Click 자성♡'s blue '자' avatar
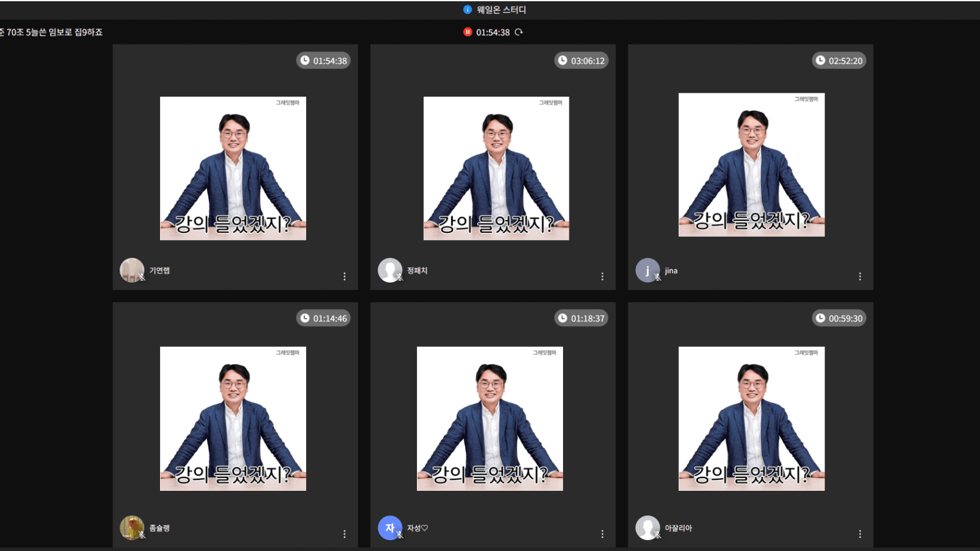Screen dimensions: 980x551 (389, 528)
